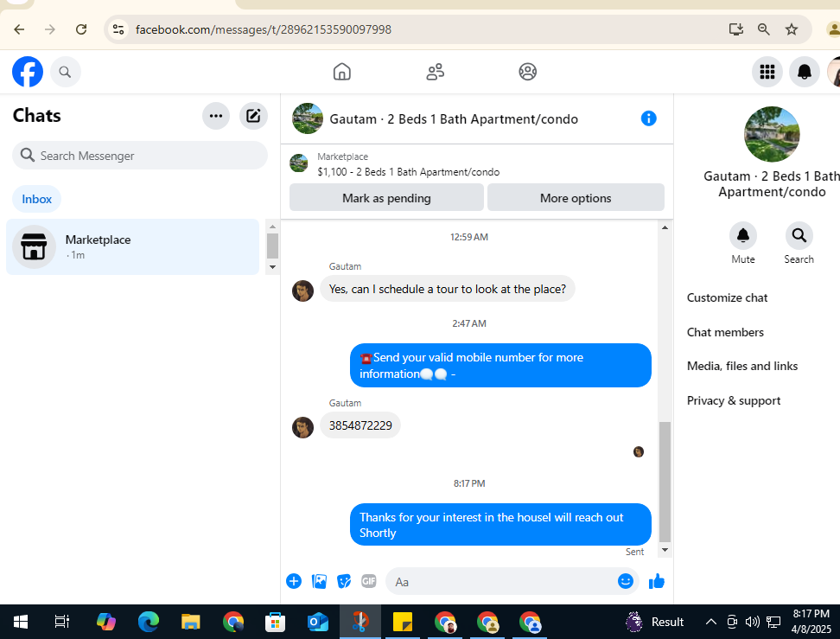Open the Notifications bell in header

[804, 71]
